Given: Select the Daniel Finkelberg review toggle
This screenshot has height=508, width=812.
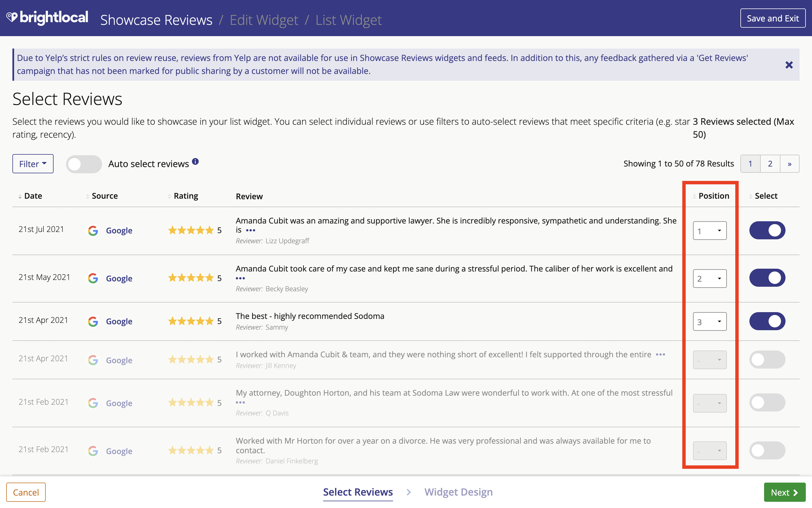Looking at the screenshot, I should click(x=767, y=450).
